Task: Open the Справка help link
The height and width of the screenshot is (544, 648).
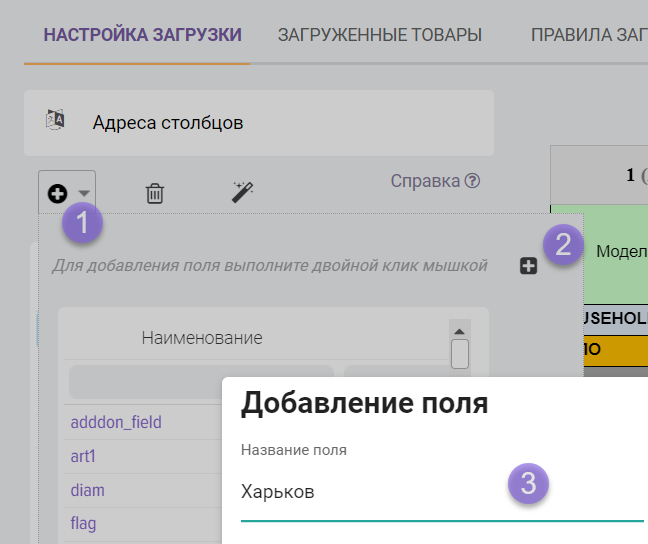Action: click(424, 181)
